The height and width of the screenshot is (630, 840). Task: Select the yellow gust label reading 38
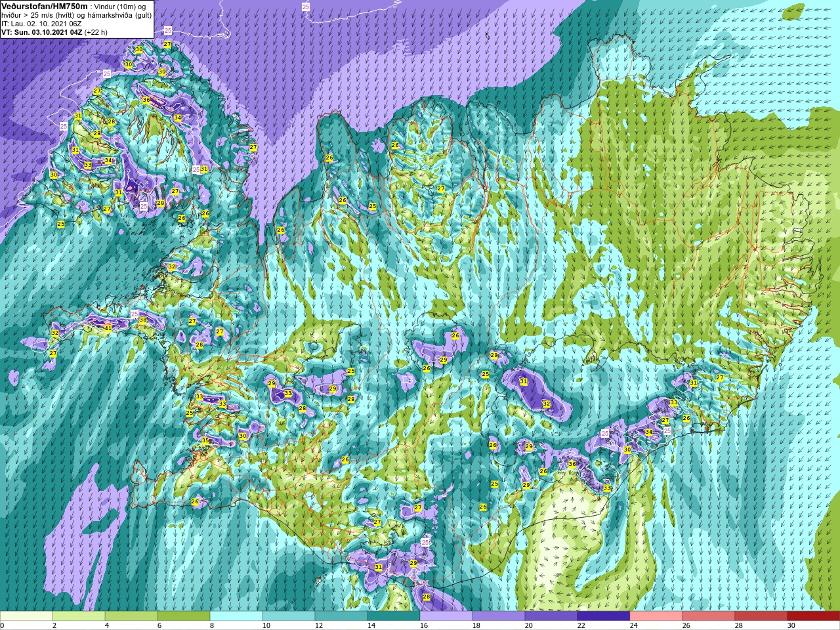click(142, 320)
